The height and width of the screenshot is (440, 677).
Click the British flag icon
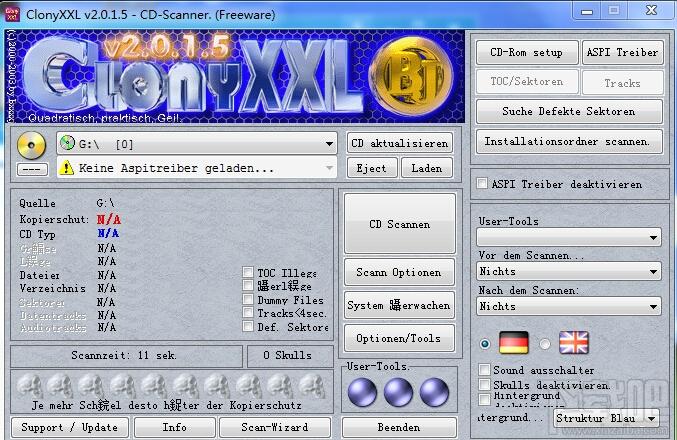click(x=574, y=343)
